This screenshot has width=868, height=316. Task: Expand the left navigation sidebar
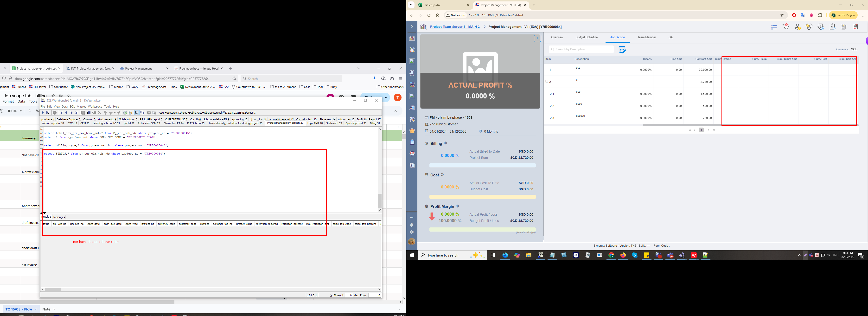412,27
